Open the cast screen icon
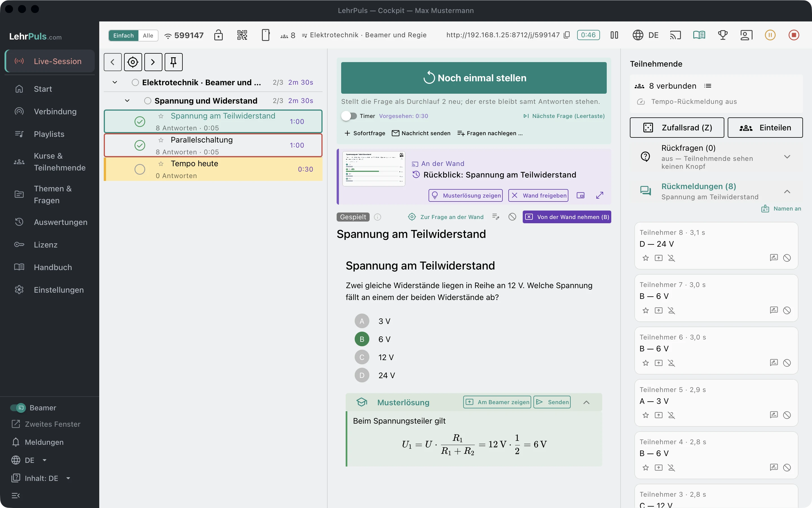812x508 pixels. click(675, 35)
